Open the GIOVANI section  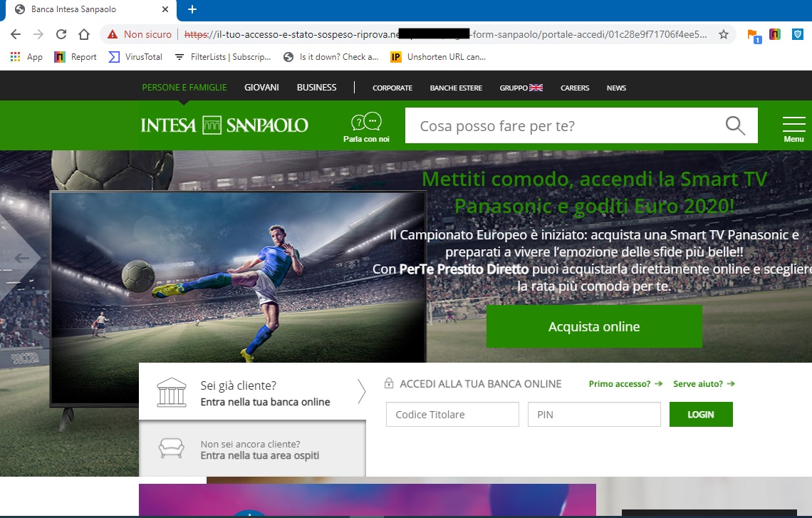pyautogui.click(x=261, y=88)
